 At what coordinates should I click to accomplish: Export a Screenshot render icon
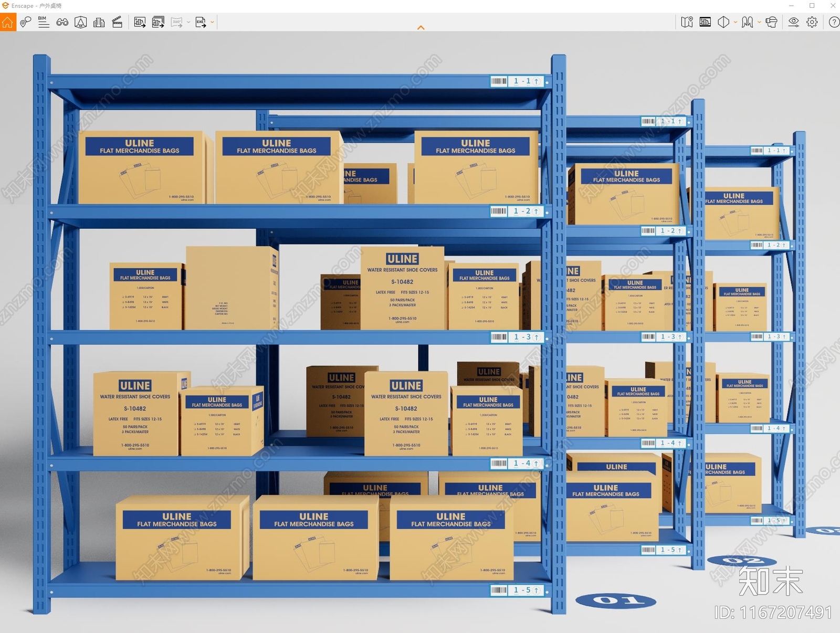click(x=140, y=22)
